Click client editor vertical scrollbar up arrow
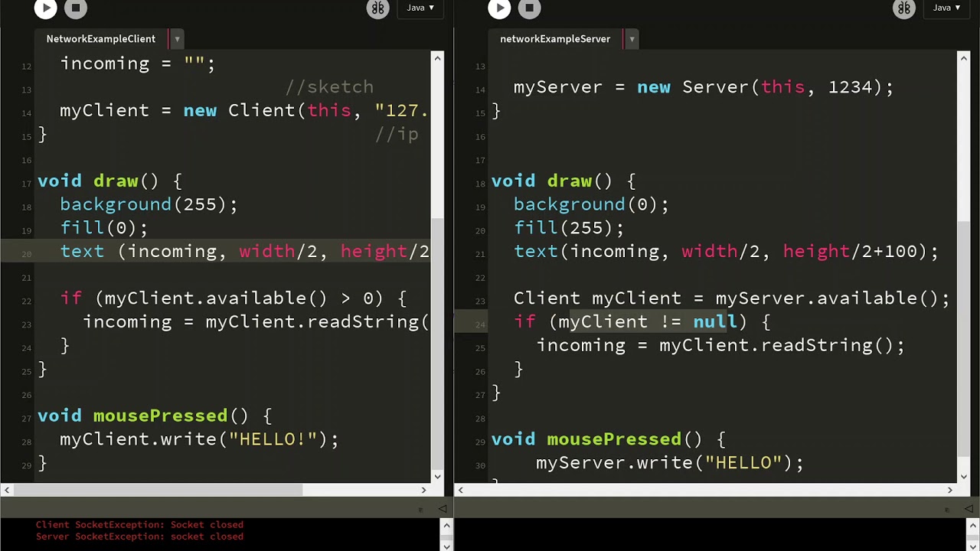 point(438,57)
